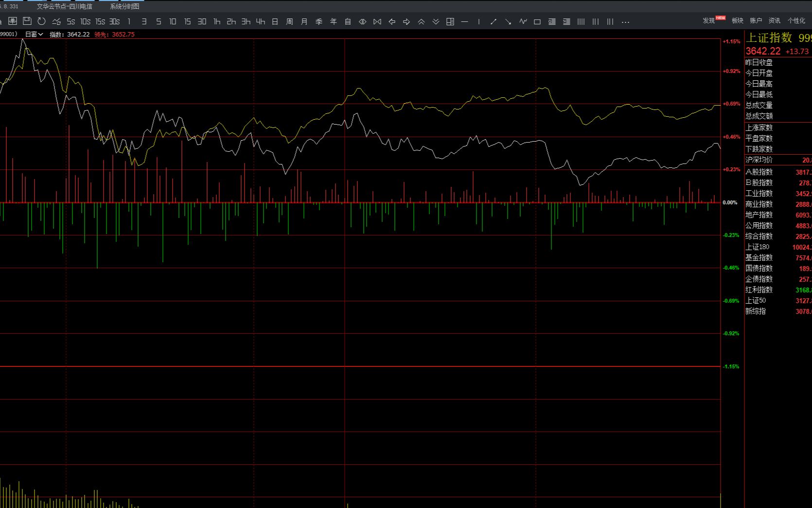Select the horizontal line drawing tool
This screenshot has width=812, height=508.
pos(465,21)
